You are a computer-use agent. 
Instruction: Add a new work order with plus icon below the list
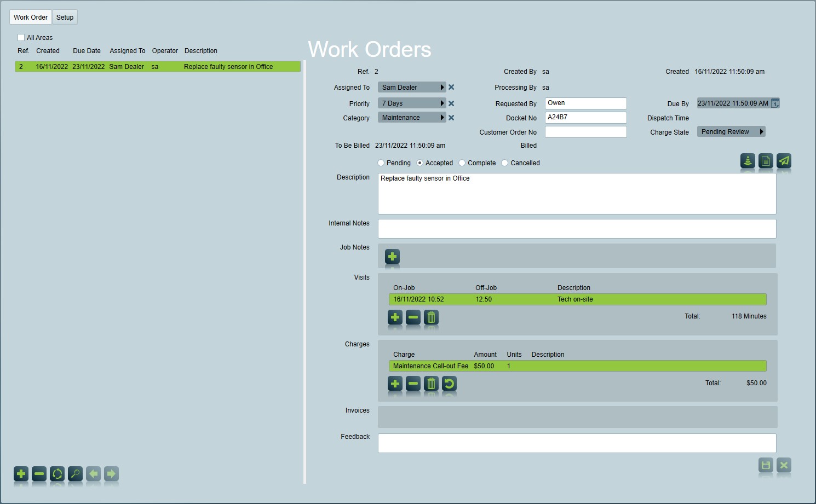21,473
